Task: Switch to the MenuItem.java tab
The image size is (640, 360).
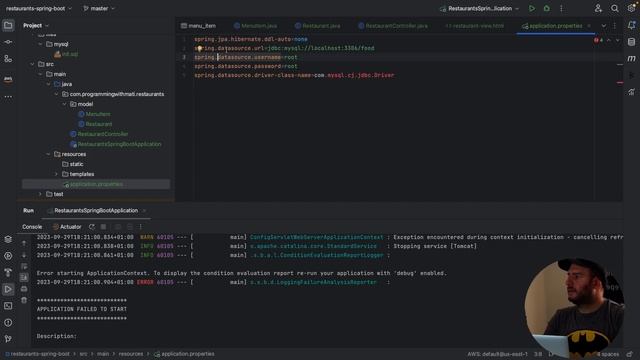Action: coord(256,26)
